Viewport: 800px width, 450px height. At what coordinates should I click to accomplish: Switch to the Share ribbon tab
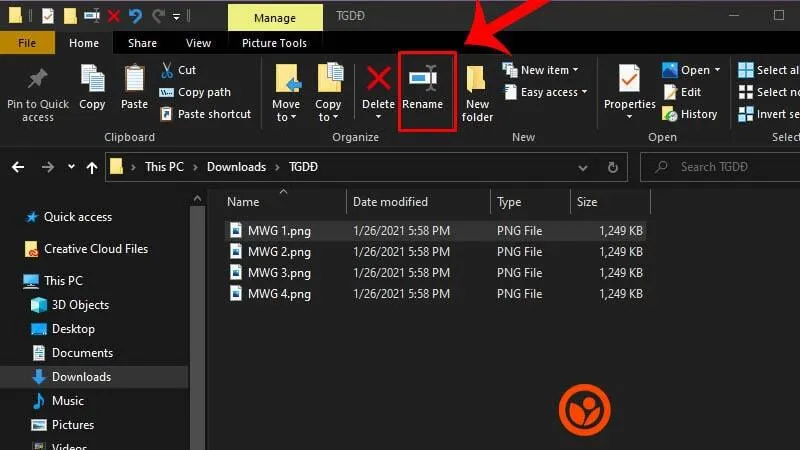(142, 43)
